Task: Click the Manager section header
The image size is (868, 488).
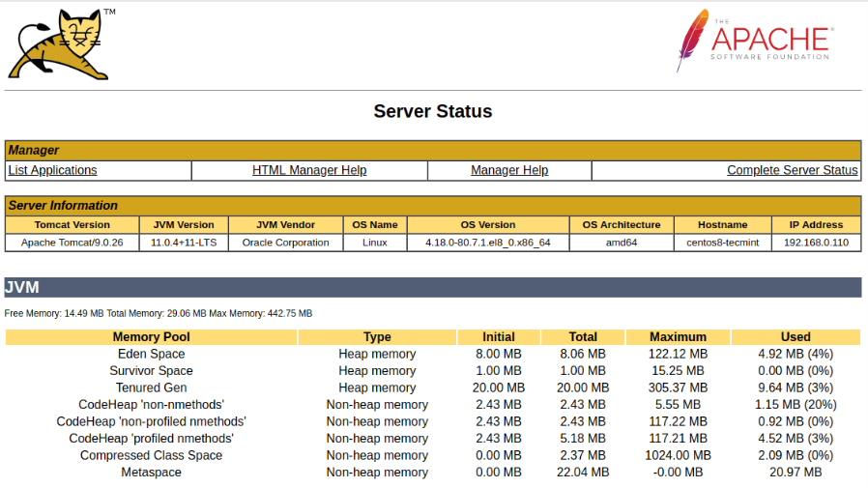Action: point(433,151)
